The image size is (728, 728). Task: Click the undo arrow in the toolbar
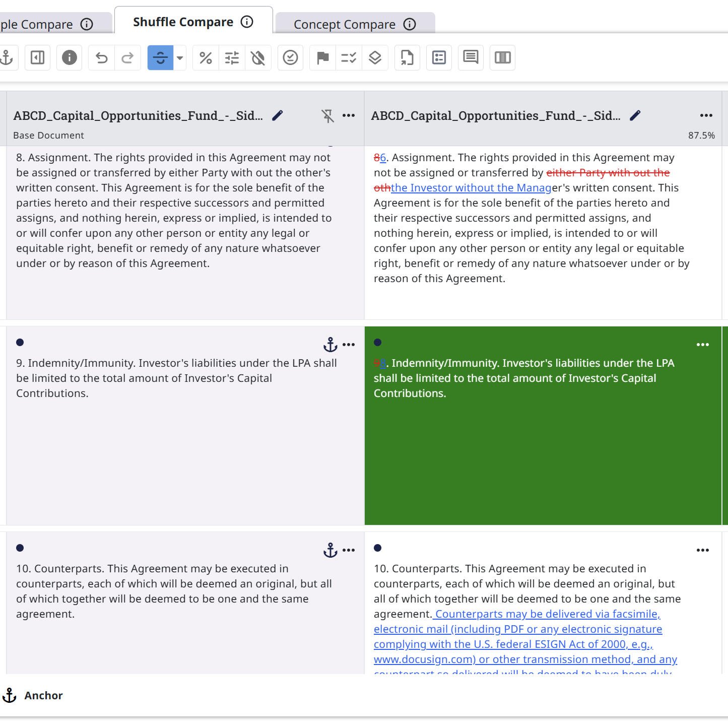click(102, 58)
